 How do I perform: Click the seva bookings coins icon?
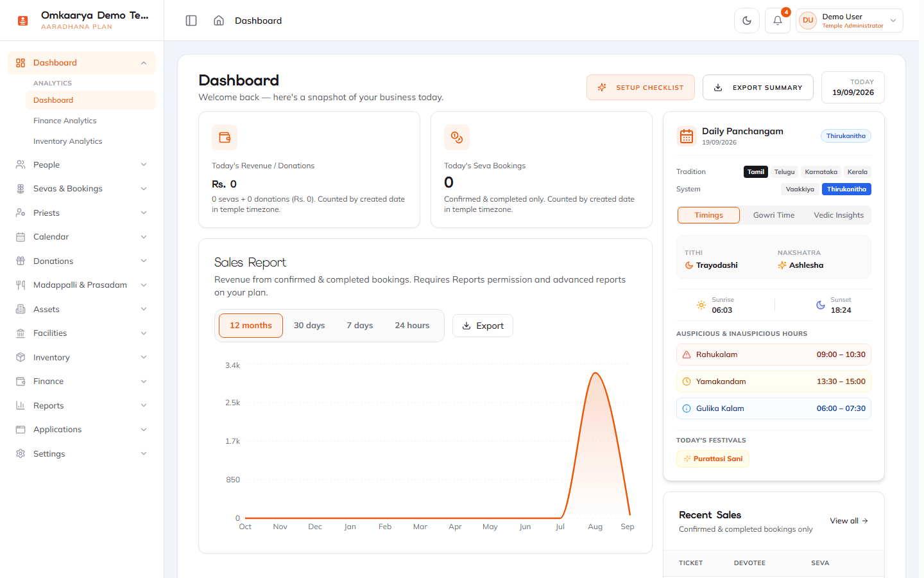pyautogui.click(x=457, y=137)
